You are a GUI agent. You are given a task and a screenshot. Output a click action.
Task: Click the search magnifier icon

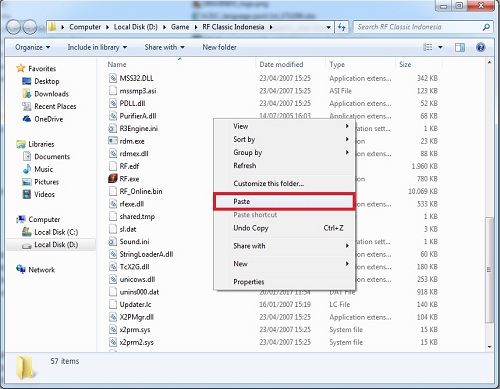point(486,27)
